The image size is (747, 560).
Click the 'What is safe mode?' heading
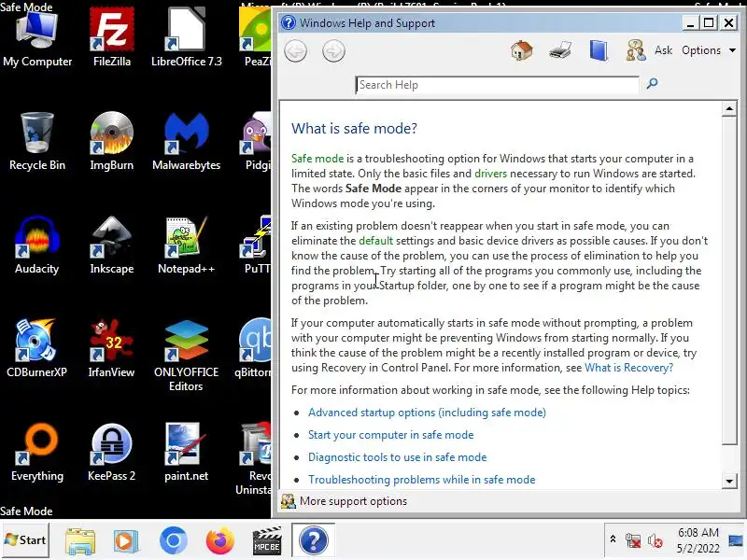(x=354, y=129)
